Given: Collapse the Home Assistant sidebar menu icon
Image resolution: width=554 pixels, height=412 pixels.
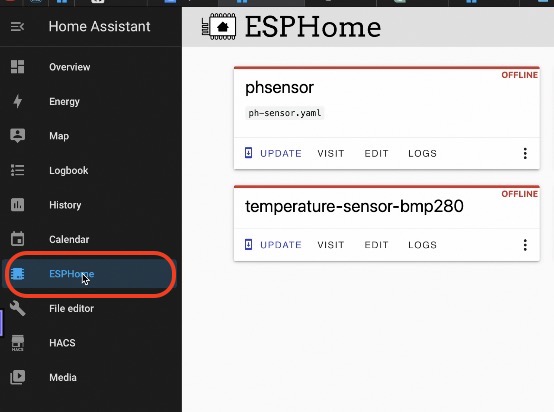Looking at the screenshot, I should pyautogui.click(x=17, y=27).
